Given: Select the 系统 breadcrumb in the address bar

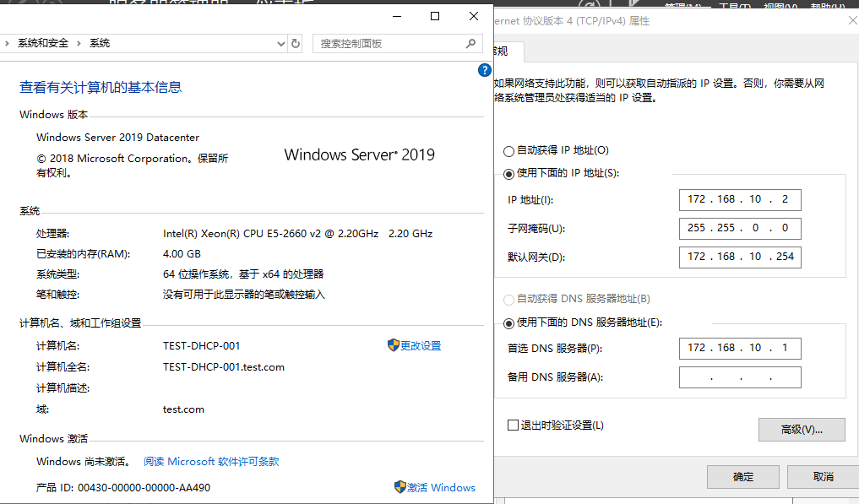Looking at the screenshot, I should tap(100, 43).
